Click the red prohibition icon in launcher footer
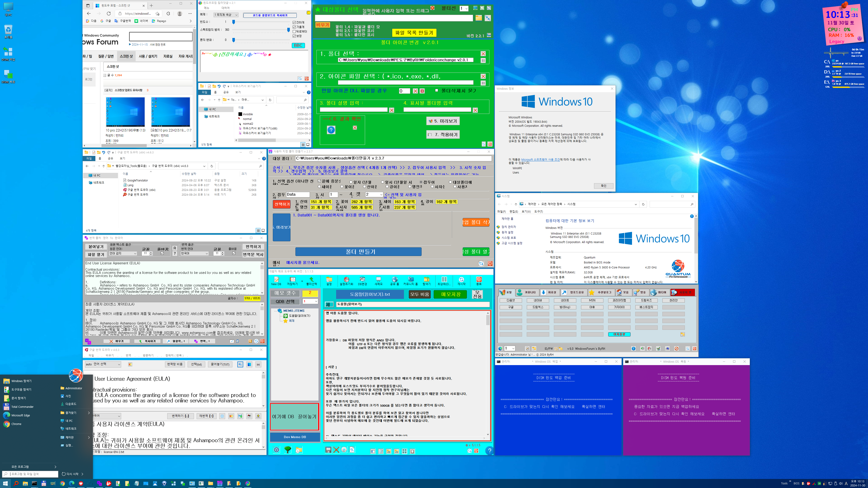Image resolution: width=868 pixels, height=488 pixels. click(676, 349)
